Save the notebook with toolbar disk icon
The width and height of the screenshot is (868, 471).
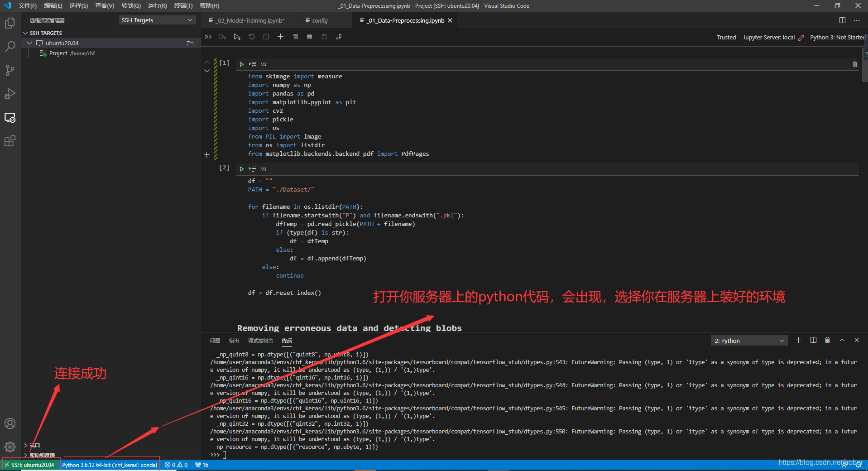click(324, 37)
